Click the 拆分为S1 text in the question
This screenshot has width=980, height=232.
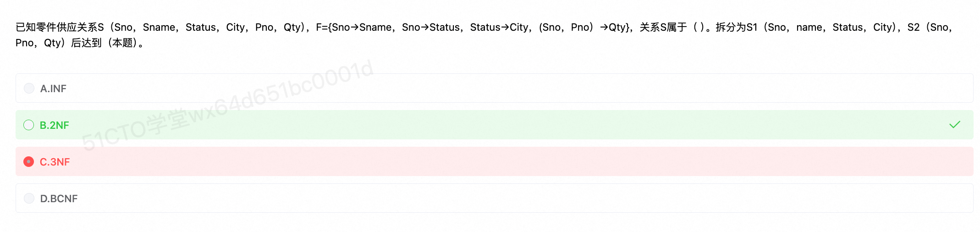(x=737, y=27)
